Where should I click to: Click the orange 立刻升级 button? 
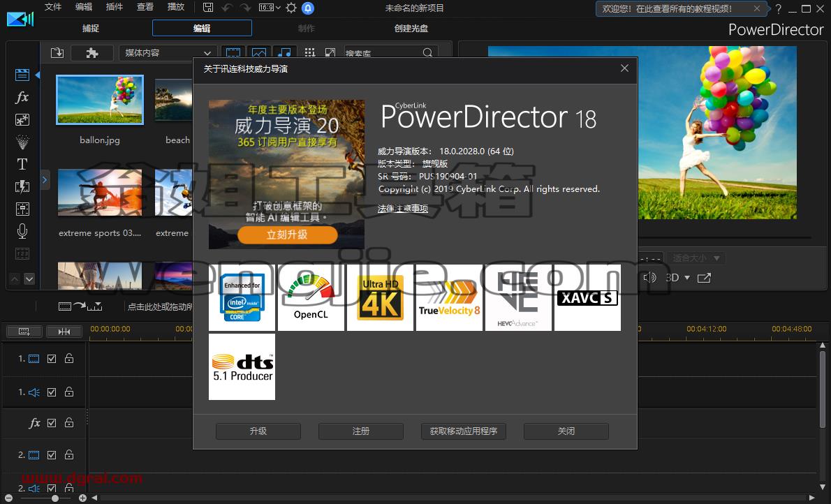[x=287, y=235]
